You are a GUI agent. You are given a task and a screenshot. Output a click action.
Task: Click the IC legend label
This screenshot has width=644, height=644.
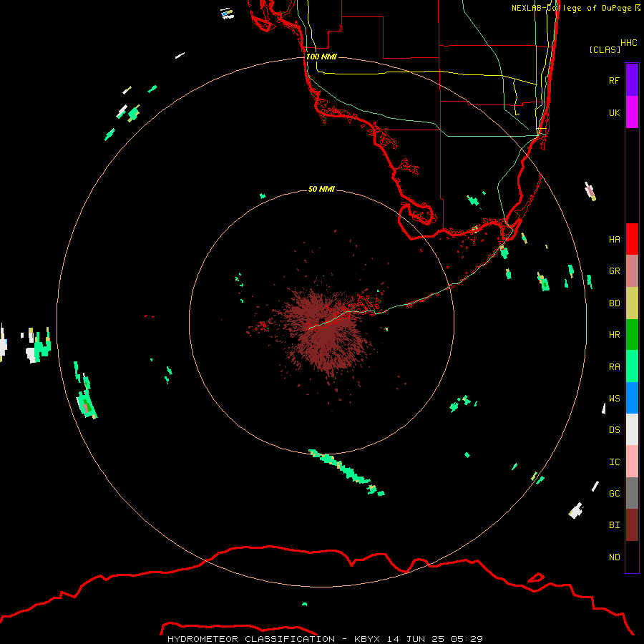tap(614, 462)
